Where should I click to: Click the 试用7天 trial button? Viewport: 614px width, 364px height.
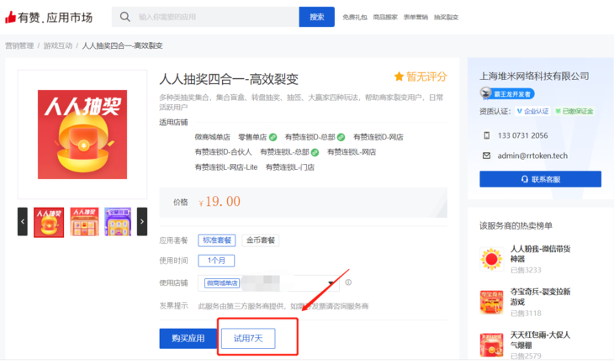248,338
